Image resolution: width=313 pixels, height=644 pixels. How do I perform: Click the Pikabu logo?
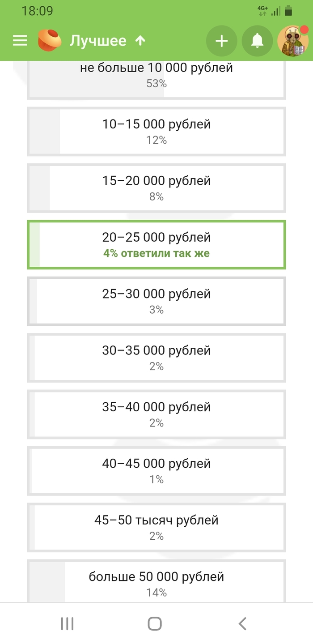[x=49, y=40]
